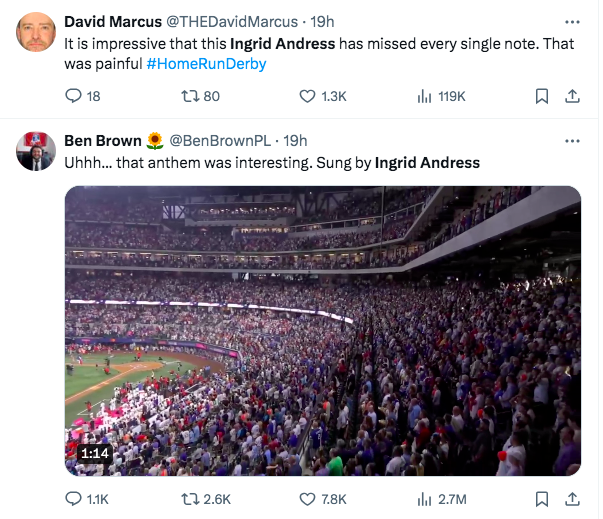
Task: View analytics for Ben Brown's tweet
Action: (x=423, y=499)
